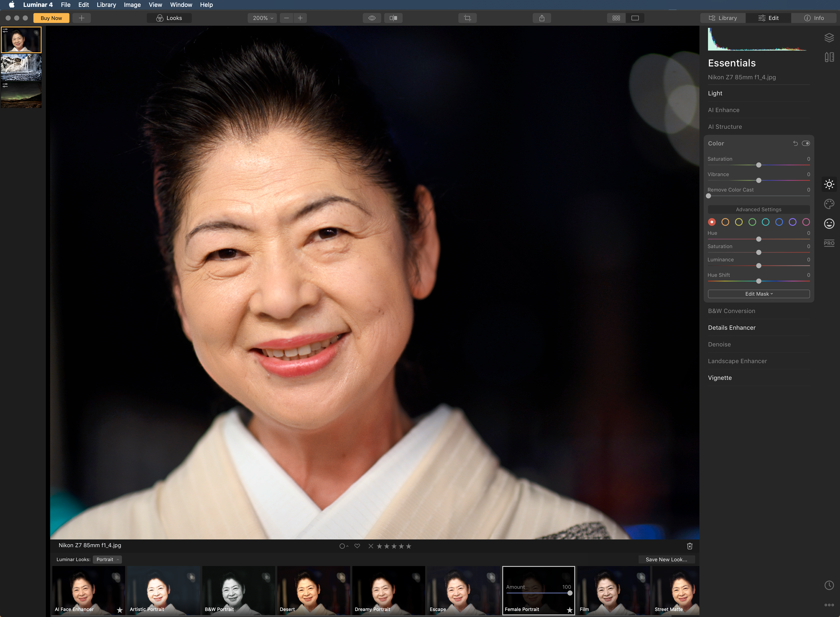This screenshot has height=617, width=840.
Task: Toggle the Color filter on/off switch
Action: pos(806,143)
